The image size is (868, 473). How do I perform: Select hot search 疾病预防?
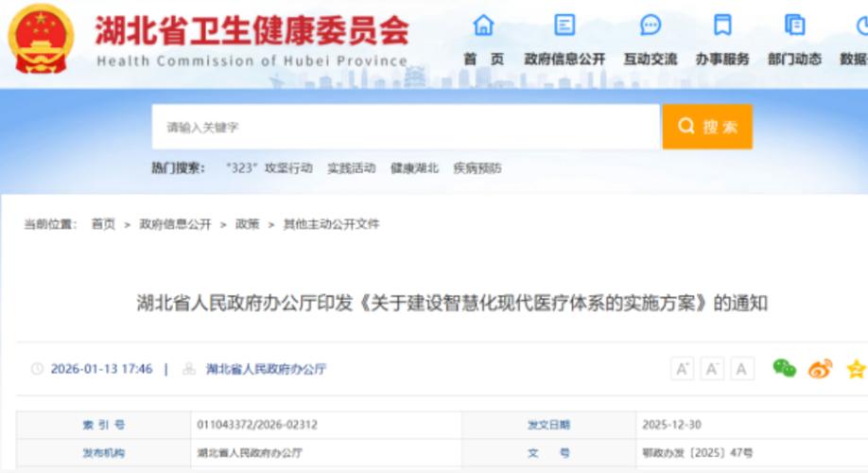click(477, 167)
